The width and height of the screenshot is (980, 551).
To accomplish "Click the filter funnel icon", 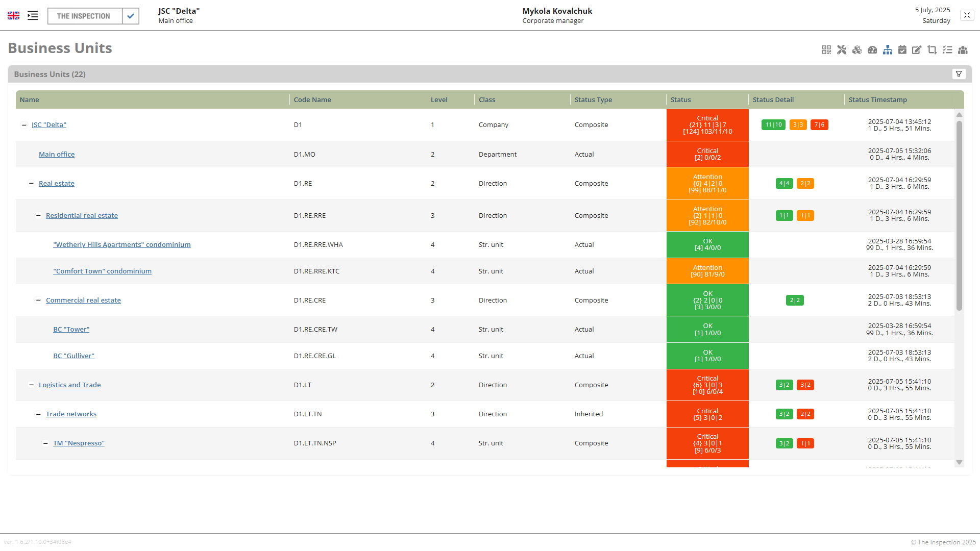I will 959,74.
